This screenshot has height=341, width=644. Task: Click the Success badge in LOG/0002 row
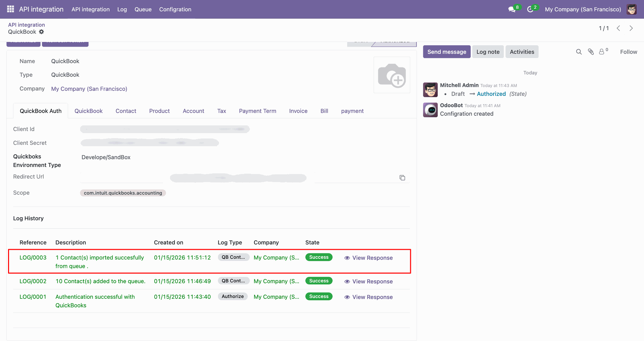pyautogui.click(x=319, y=281)
